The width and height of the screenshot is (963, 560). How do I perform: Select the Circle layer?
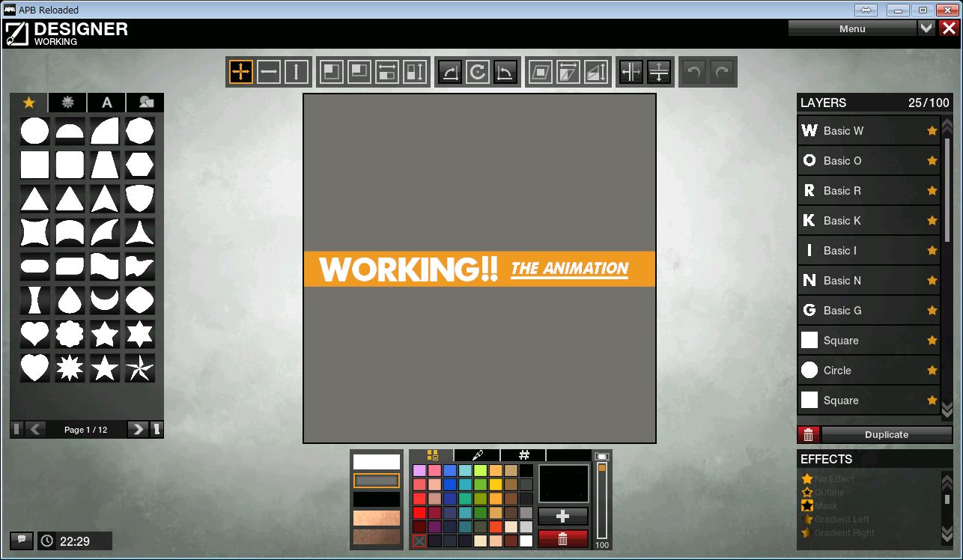coord(869,371)
